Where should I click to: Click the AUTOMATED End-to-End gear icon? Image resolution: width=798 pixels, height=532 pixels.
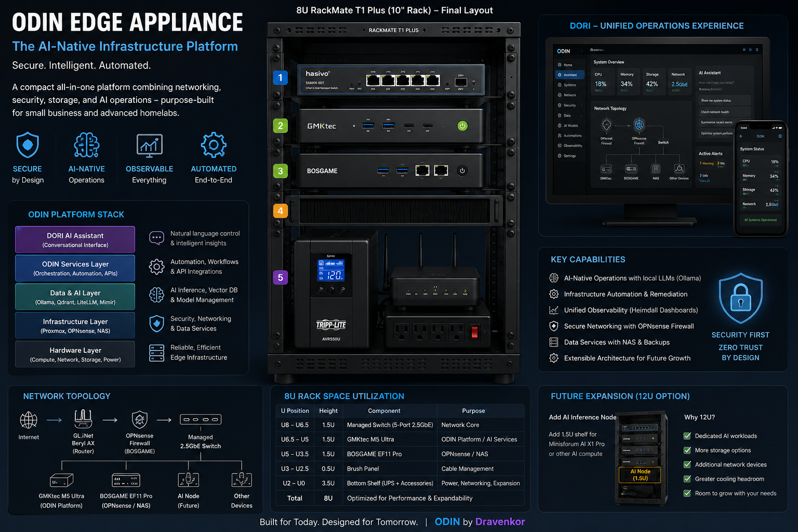tap(214, 145)
